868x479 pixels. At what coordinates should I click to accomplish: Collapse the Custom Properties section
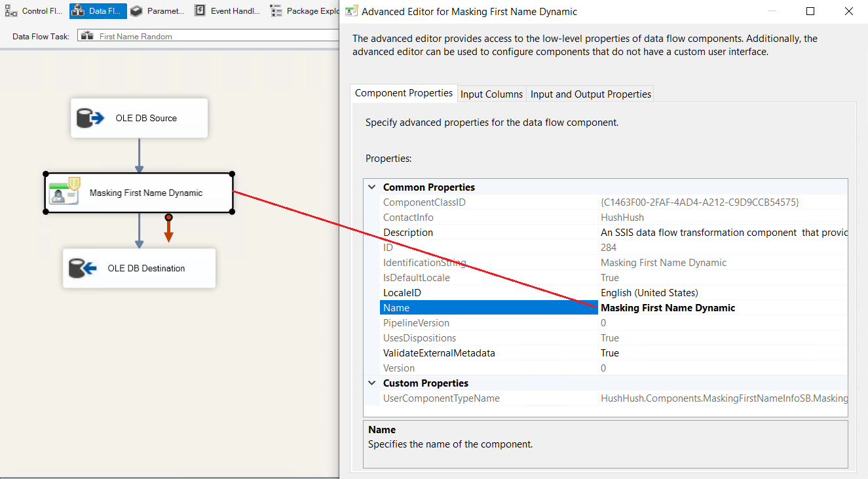(372, 383)
